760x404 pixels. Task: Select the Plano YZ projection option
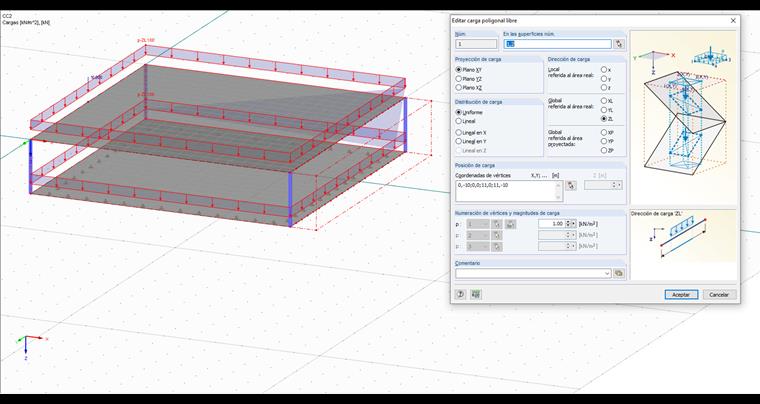pos(459,78)
